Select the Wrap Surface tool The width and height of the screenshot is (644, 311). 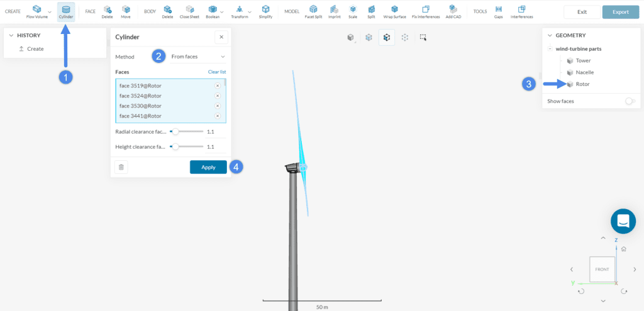tap(394, 12)
